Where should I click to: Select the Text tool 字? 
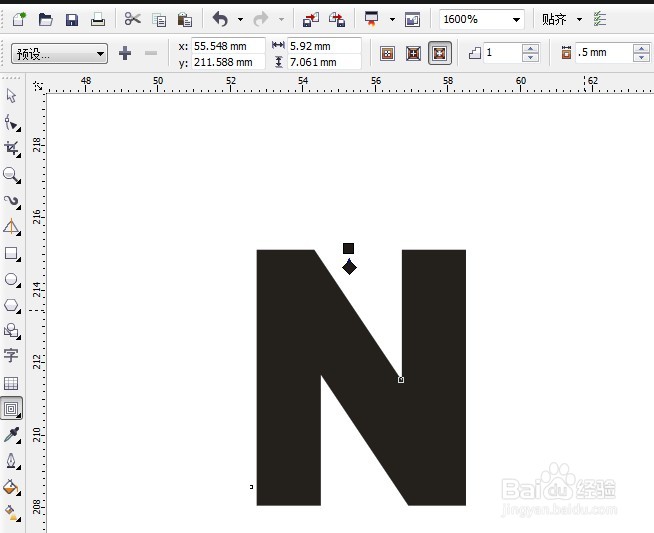tap(11, 356)
